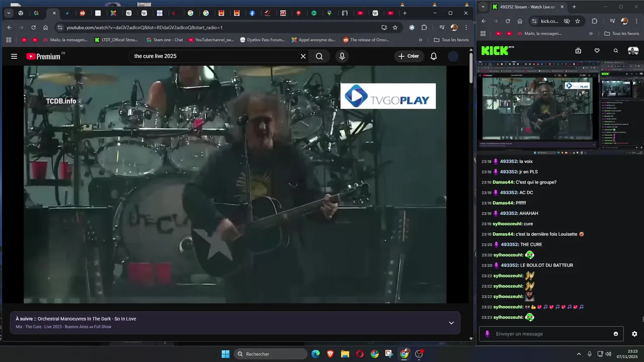
Task: Open a new tab in the left window
Action: (x=405, y=13)
